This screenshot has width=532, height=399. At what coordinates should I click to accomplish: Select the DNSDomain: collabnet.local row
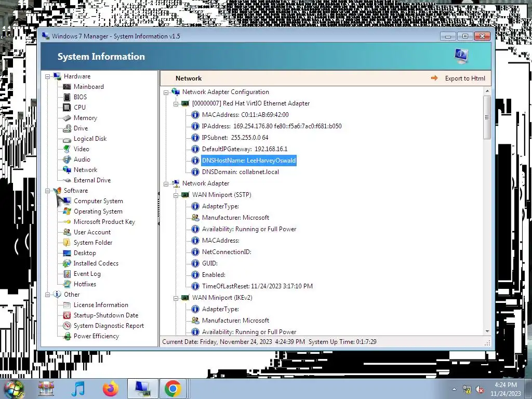(x=240, y=172)
